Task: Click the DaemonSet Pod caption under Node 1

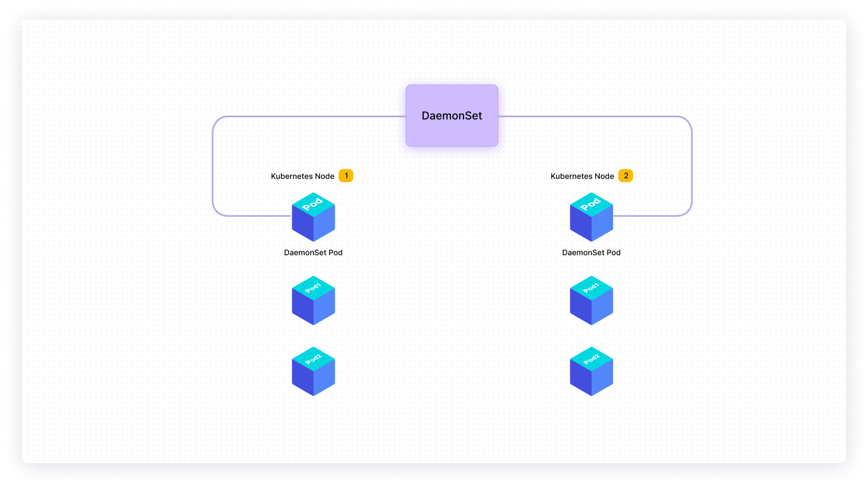Action: click(314, 252)
